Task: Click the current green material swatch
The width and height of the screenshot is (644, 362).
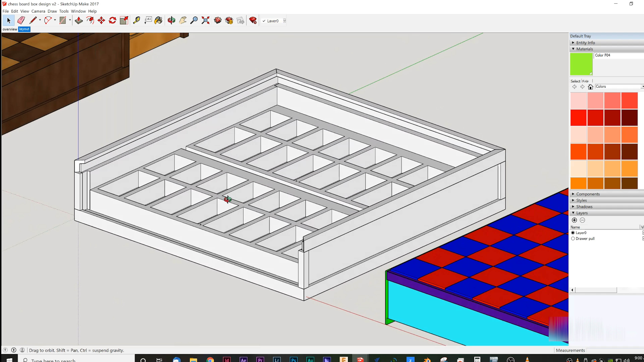Action: click(x=581, y=64)
